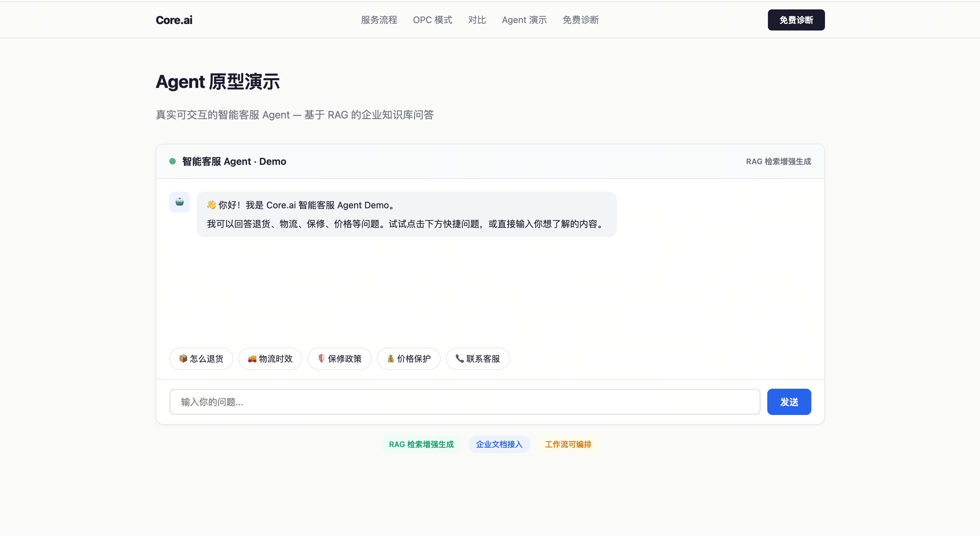Ask the 物流时效 quick question
Viewport: 980px width, 536px height.
270,359
